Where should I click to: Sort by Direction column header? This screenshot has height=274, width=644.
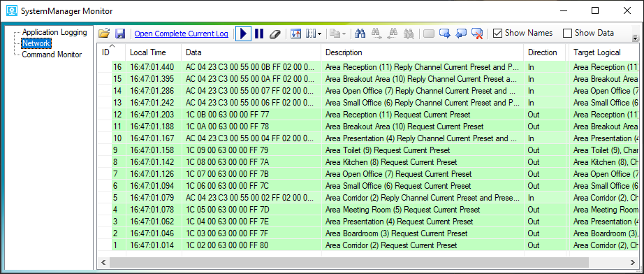(x=544, y=52)
